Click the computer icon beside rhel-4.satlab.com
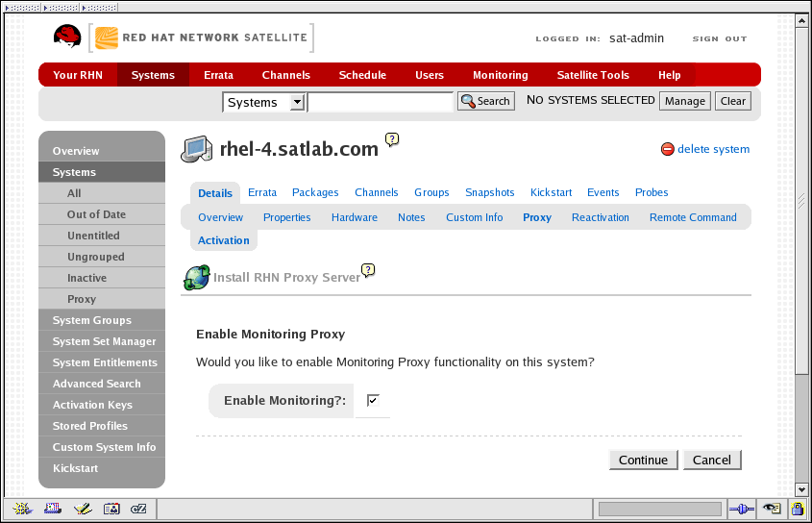Viewport: 812px width, 523px height. (196, 149)
